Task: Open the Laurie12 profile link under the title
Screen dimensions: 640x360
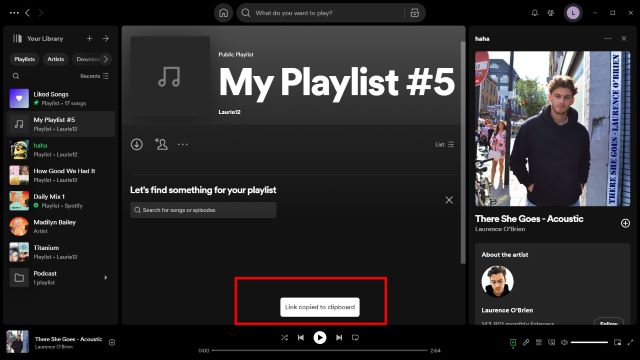Action: [229, 112]
